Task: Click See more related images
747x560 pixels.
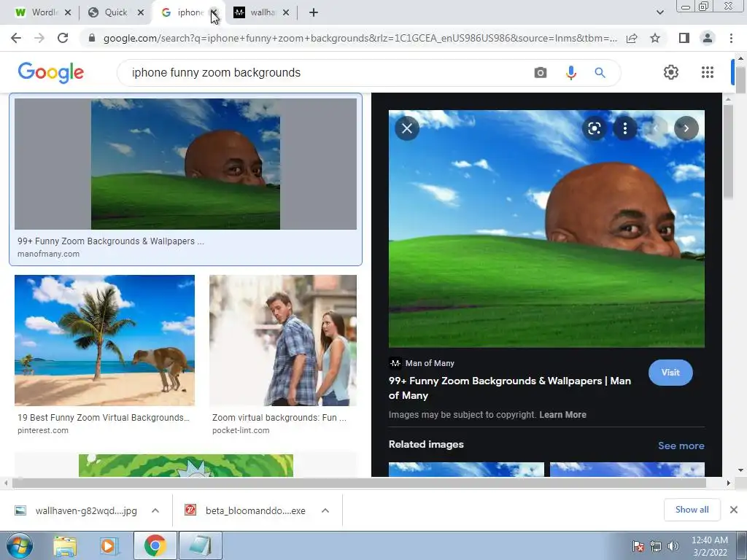Action: pos(681,446)
